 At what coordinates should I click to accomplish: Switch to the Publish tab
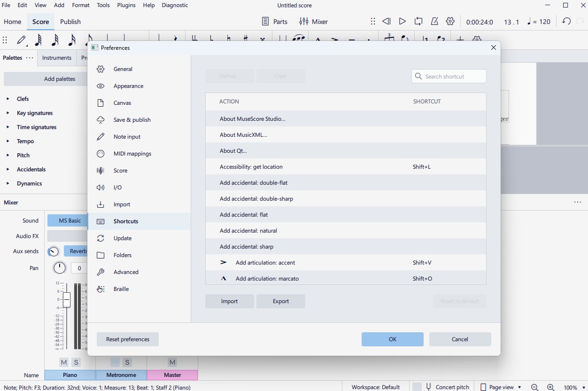pyautogui.click(x=70, y=22)
